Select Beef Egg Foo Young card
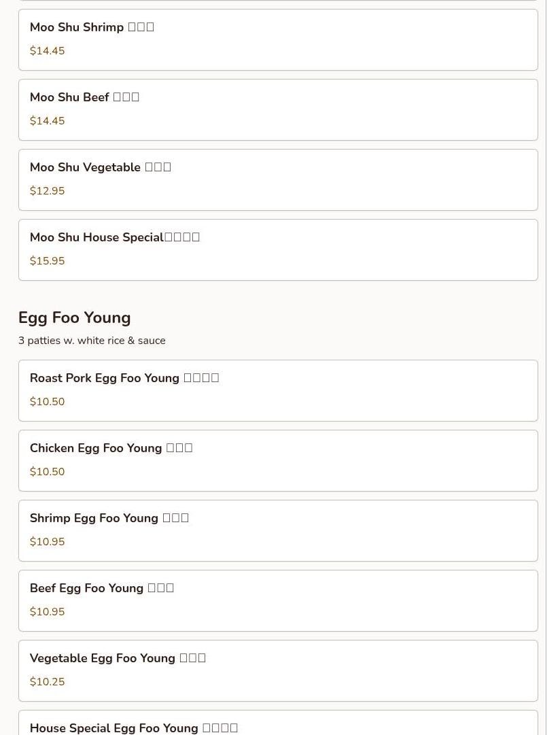This screenshot has height=735, width=560. point(278,600)
